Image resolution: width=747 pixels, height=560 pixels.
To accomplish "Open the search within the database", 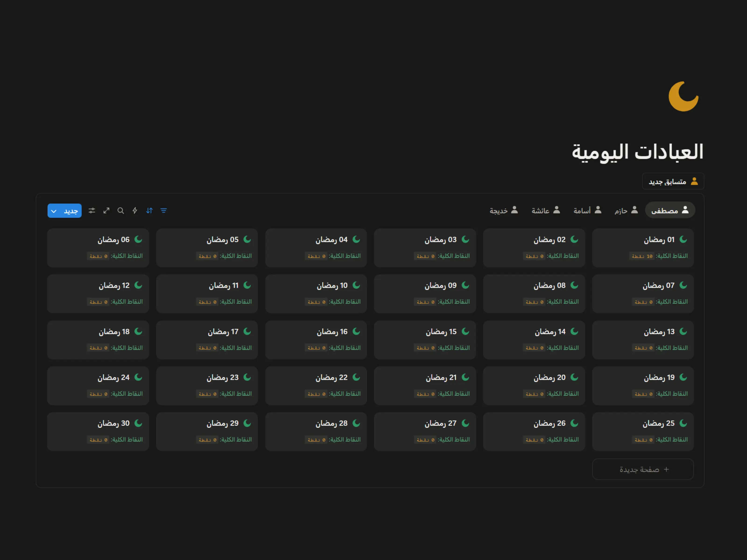I will pyautogui.click(x=120, y=210).
